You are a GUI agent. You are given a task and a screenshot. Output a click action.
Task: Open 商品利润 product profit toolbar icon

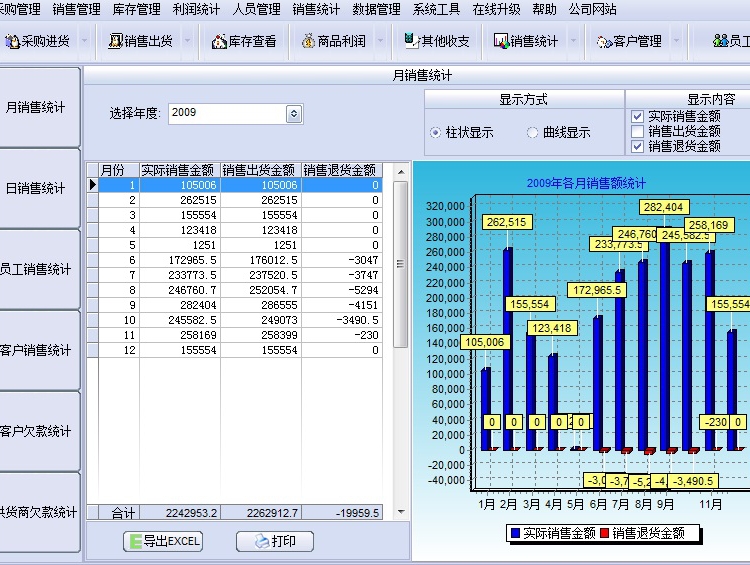coord(308,41)
